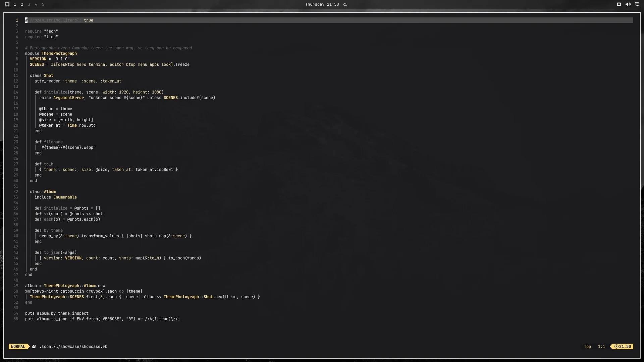Open the volume speaker icon in system tray

tap(628, 4)
